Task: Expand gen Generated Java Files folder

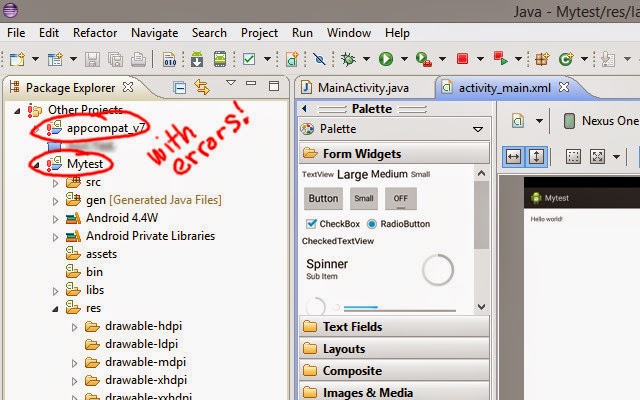Action: pos(56,201)
